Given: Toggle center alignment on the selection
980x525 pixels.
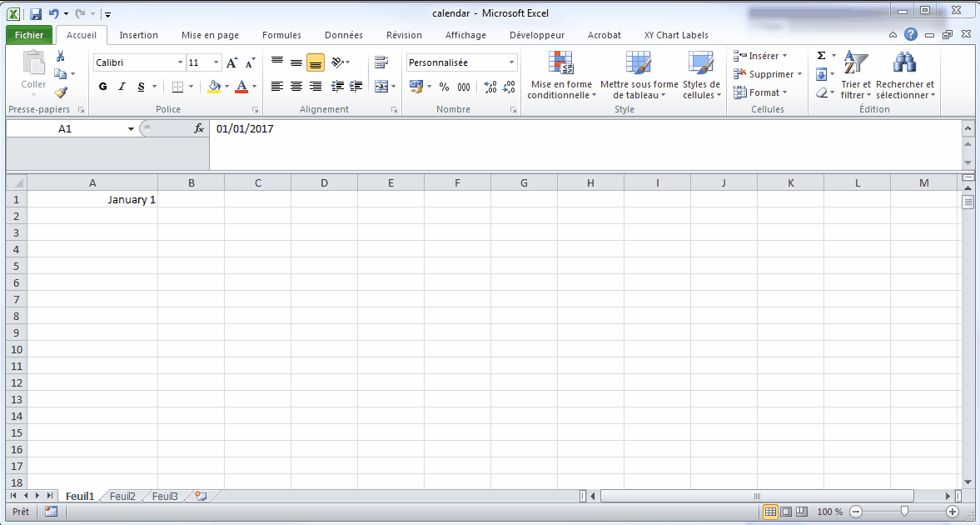Looking at the screenshot, I should tap(296, 86).
